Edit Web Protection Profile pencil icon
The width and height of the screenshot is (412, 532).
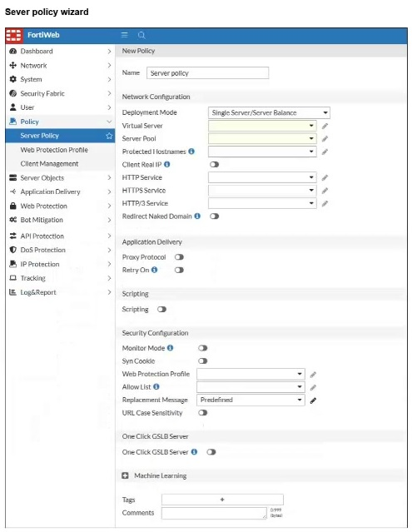(x=313, y=375)
